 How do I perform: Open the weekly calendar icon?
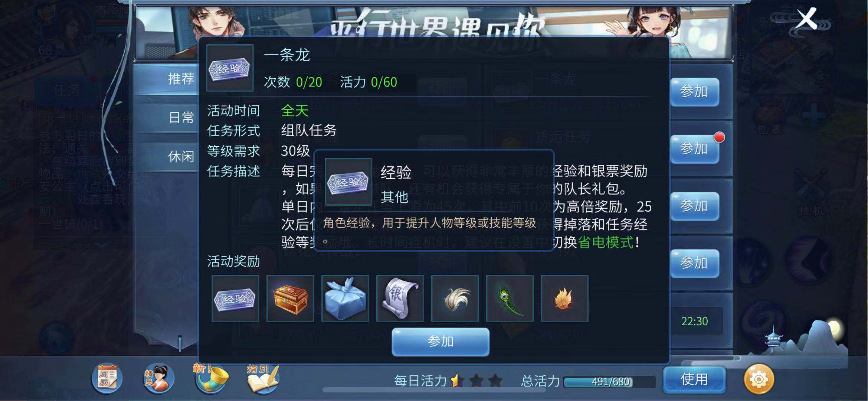point(107,378)
